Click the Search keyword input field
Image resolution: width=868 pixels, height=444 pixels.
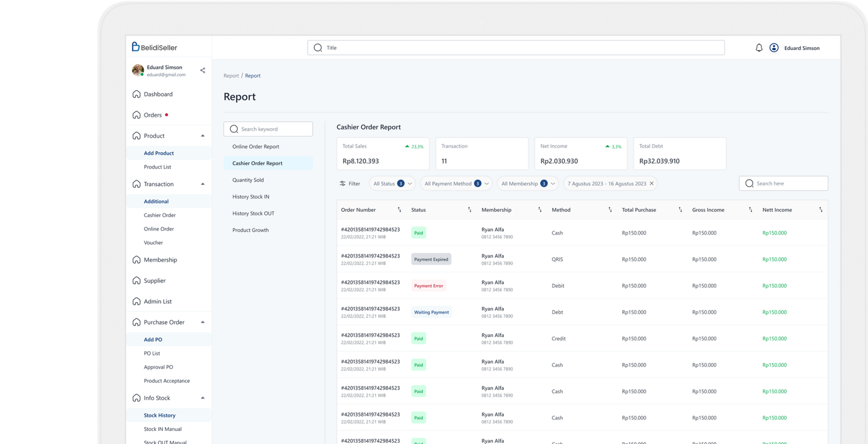pos(268,129)
